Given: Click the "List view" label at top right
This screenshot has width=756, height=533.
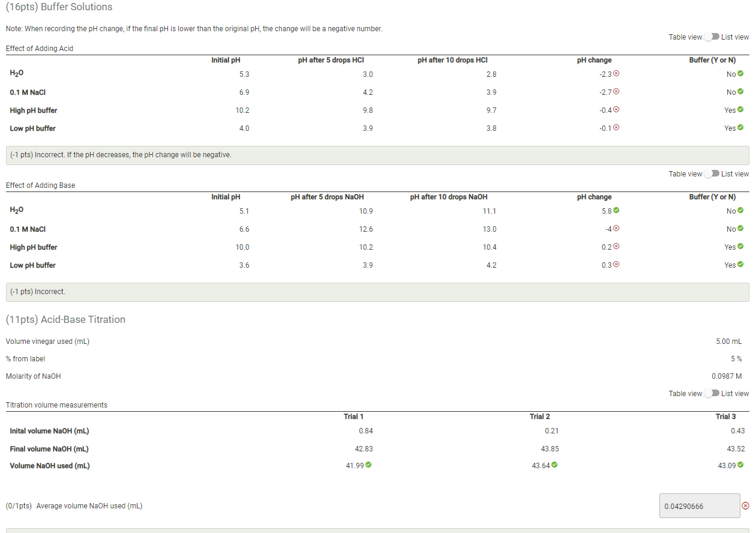Looking at the screenshot, I should tap(735, 37).
